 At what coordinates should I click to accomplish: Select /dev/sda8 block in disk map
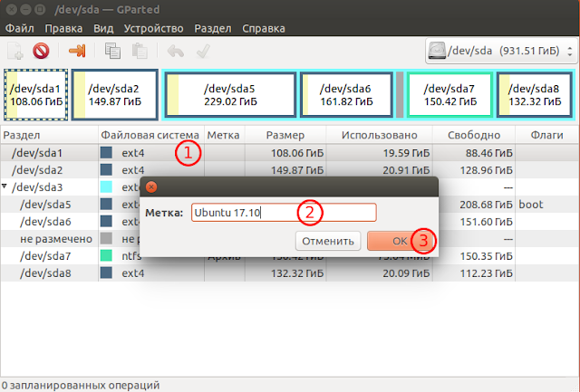click(535, 94)
